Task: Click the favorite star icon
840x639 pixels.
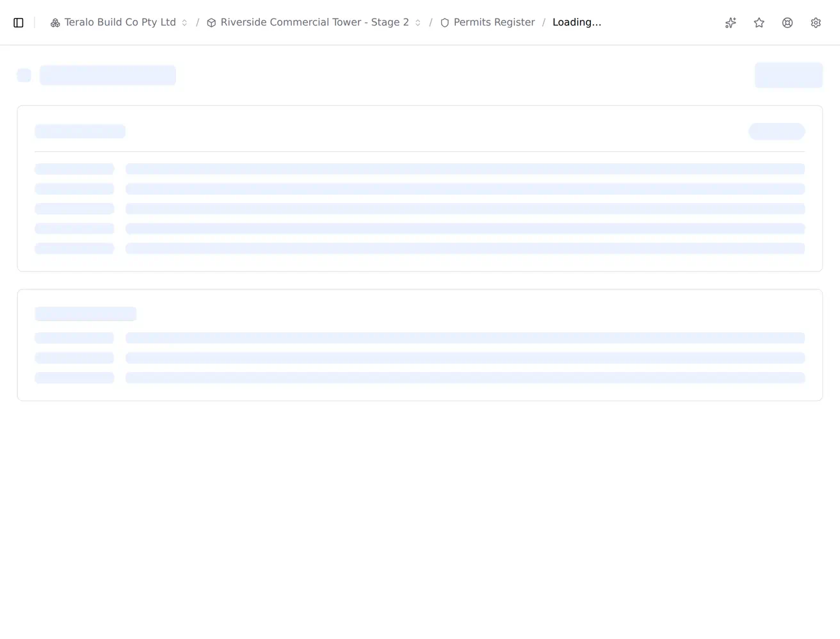Action: 759,22
